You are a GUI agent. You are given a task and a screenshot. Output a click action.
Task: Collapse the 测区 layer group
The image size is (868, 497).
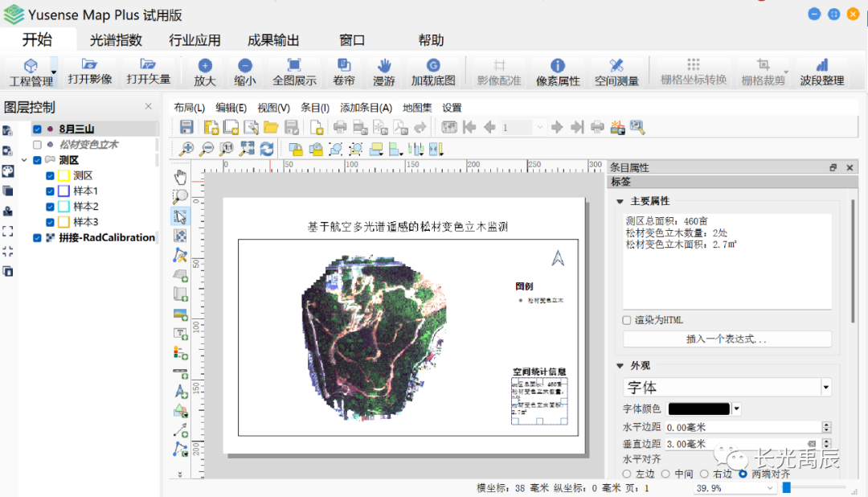pos(24,160)
